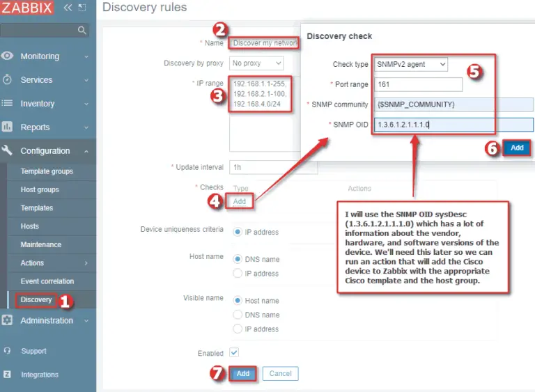Image resolution: width=535 pixels, height=392 pixels.
Task: Select IP address for Visible name
Action: point(238,329)
